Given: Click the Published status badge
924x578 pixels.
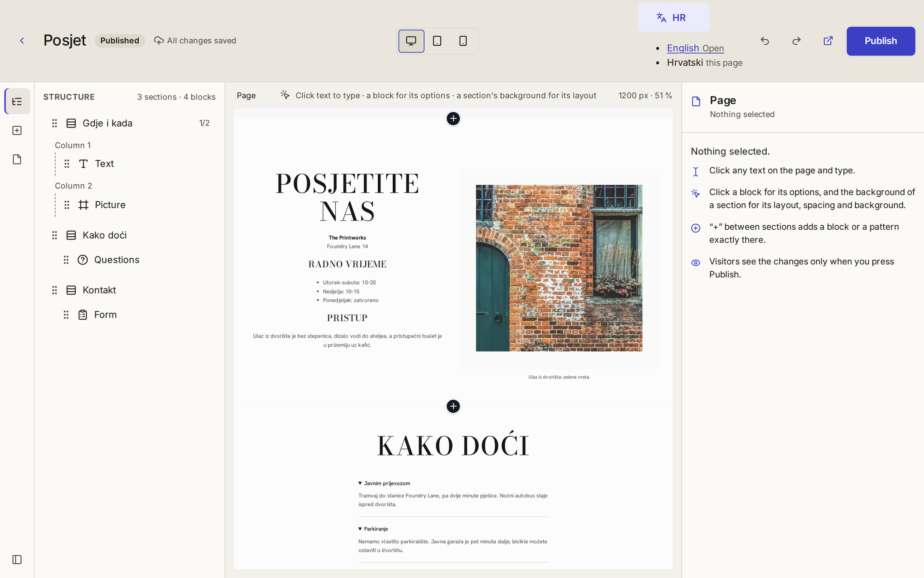Looking at the screenshot, I should point(120,41).
